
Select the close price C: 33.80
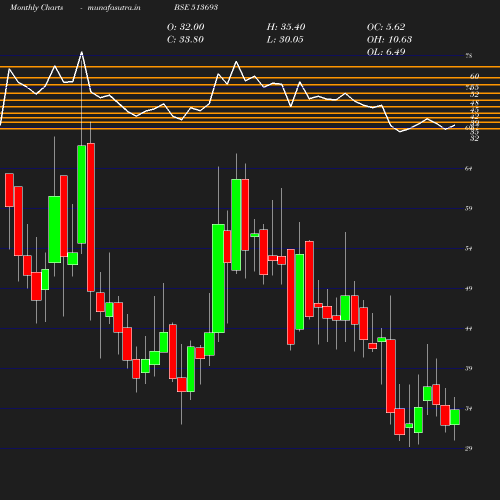(185, 40)
